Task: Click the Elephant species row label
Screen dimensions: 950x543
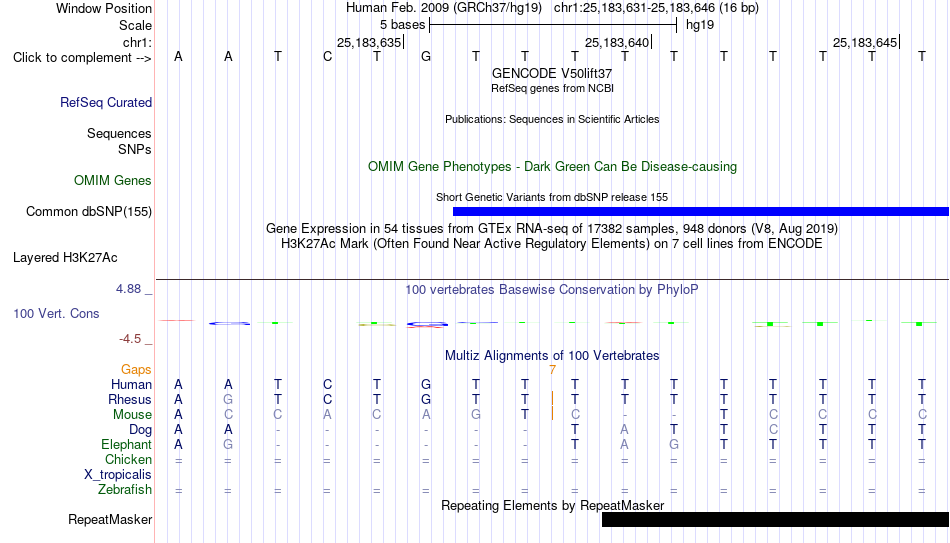Action: point(127,444)
